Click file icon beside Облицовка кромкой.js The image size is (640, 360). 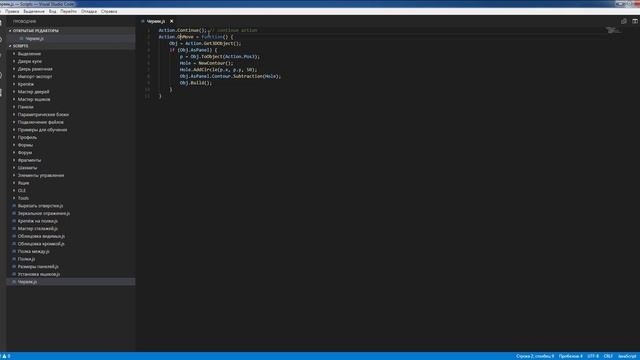[x=14, y=244]
